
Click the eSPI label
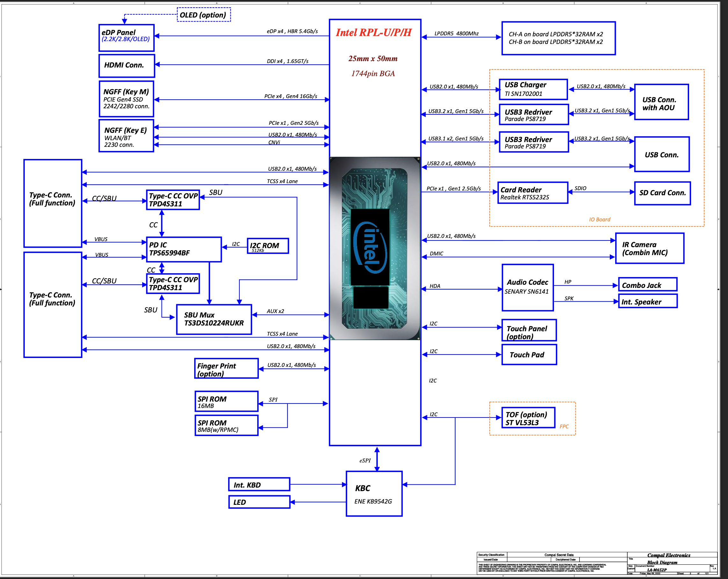point(365,460)
